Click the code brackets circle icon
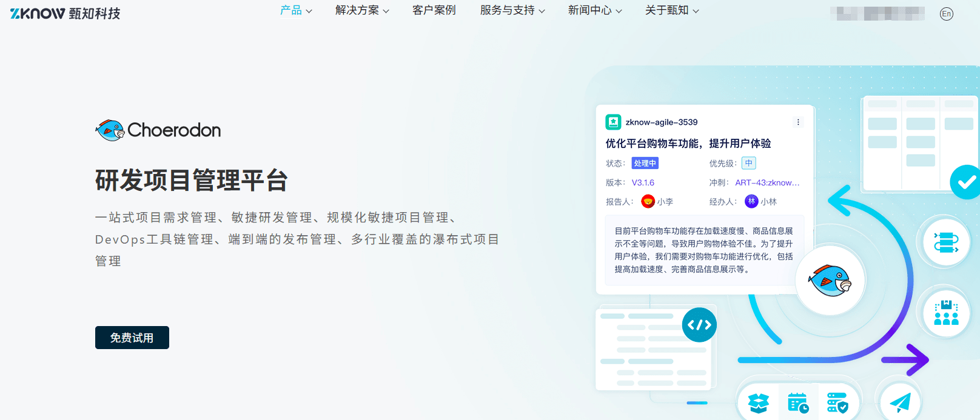The width and height of the screenshot is (980, 420). (699, 325)
